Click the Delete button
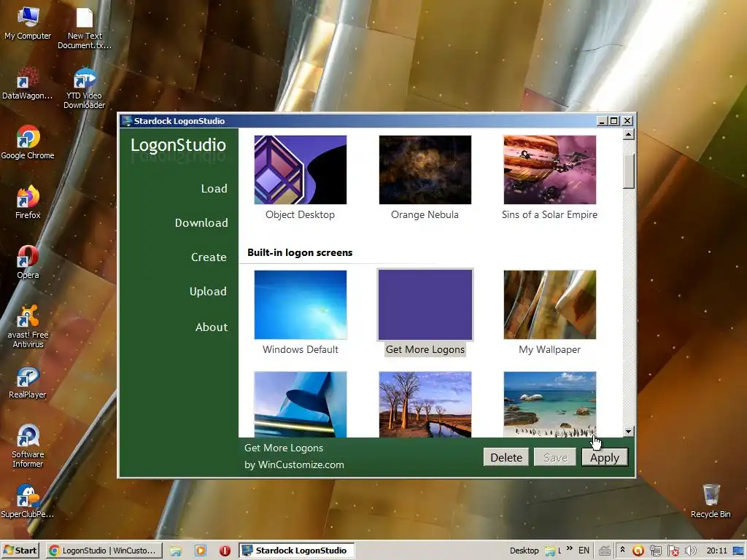Viewport: 747px width, 560px height. coord(506,458)
